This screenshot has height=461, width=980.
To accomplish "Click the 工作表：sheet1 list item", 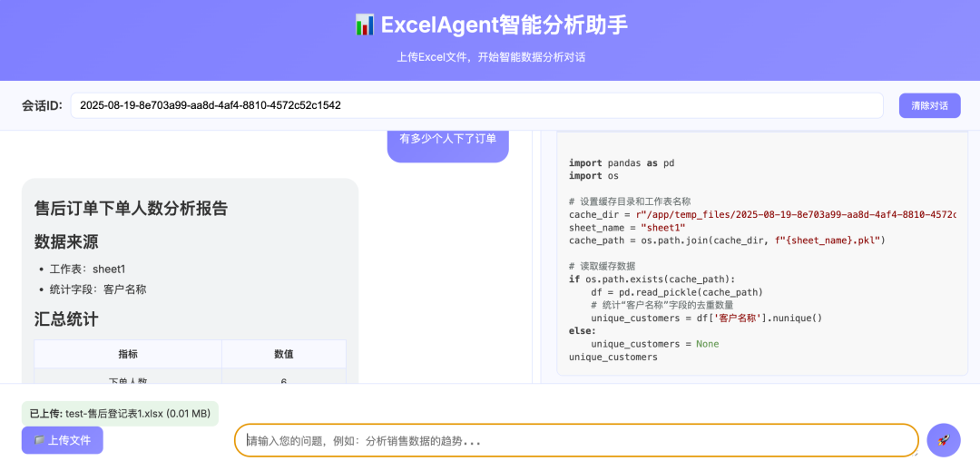I will (x=87, y=270).
